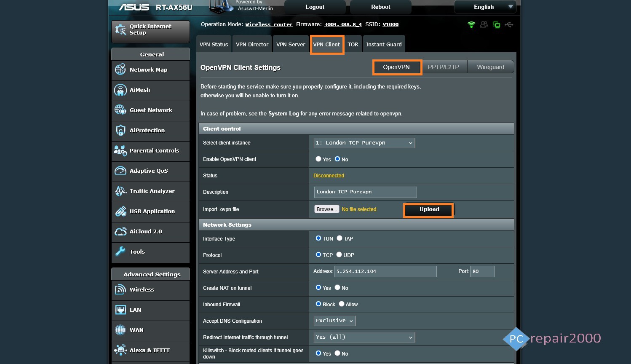Viewport: 631px width, 364px height.
Task: Switch to the Instant Guard tab
Action: 384,44
